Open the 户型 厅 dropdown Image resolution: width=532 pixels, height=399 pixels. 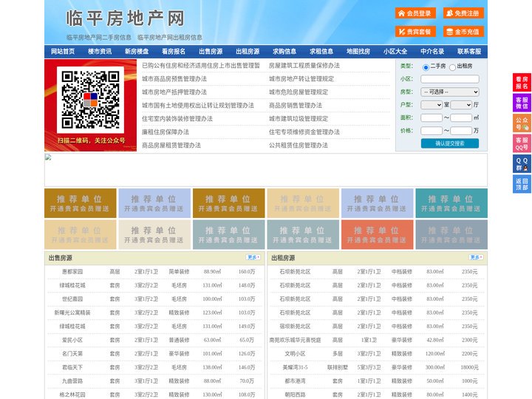(x=461, y=105)
